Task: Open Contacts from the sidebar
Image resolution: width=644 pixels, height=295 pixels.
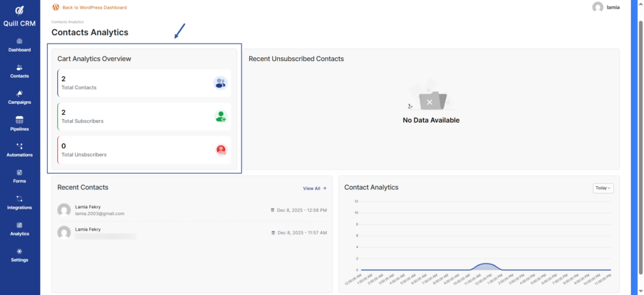Action: click(x=19, y=71)
